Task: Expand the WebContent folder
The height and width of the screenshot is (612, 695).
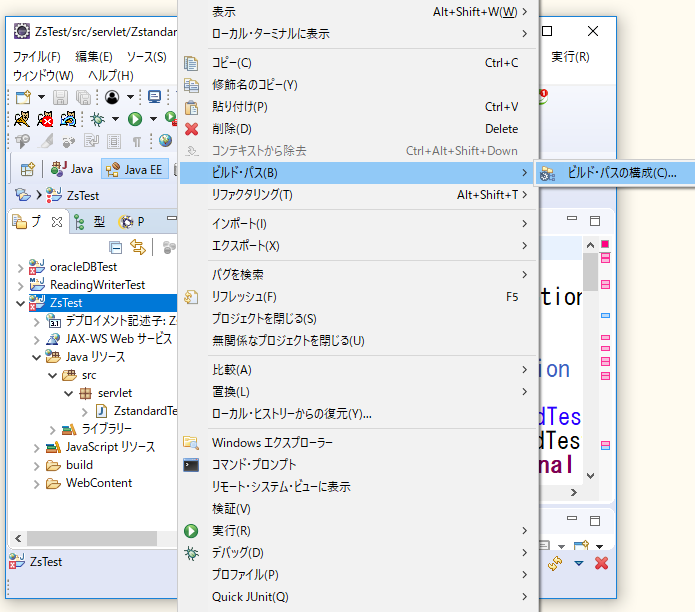Action: (x=36, y=484)
